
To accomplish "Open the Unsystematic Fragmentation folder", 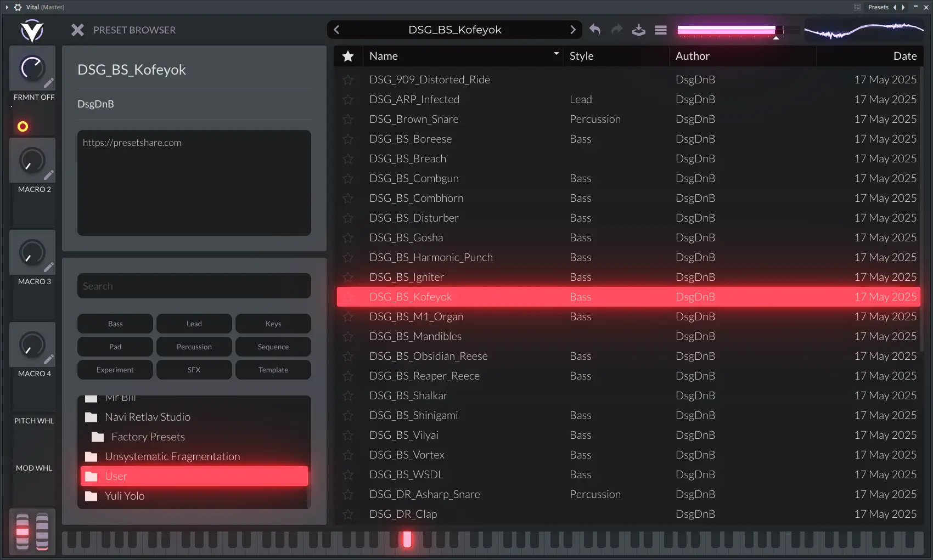I will [194, 456].
